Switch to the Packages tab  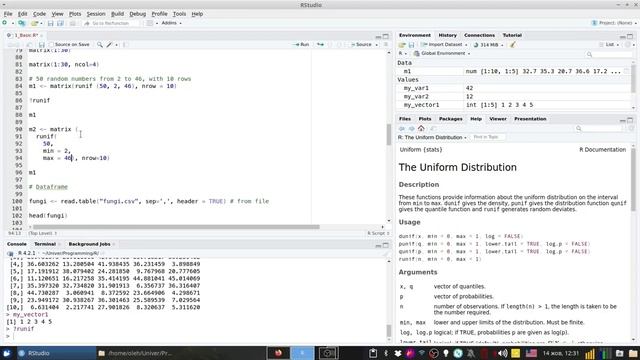451,119
